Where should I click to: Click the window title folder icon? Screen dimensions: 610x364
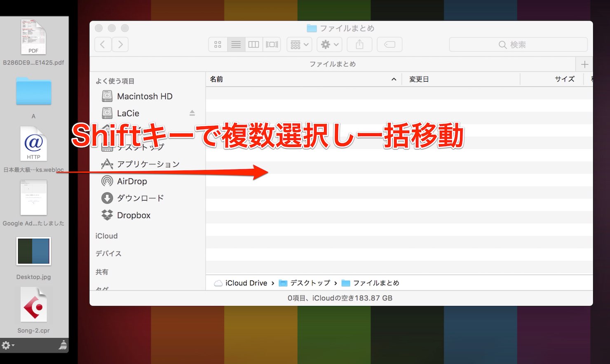click(x=312, y=28)
